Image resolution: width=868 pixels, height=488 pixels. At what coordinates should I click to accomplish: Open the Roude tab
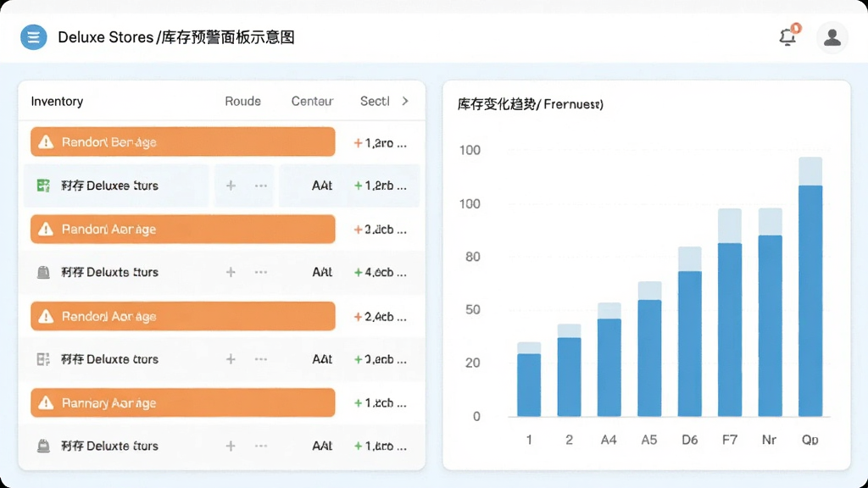point(242,102)
